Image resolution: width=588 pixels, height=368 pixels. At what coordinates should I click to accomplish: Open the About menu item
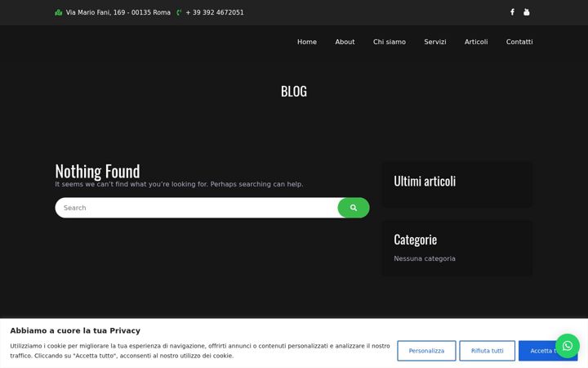345,42
